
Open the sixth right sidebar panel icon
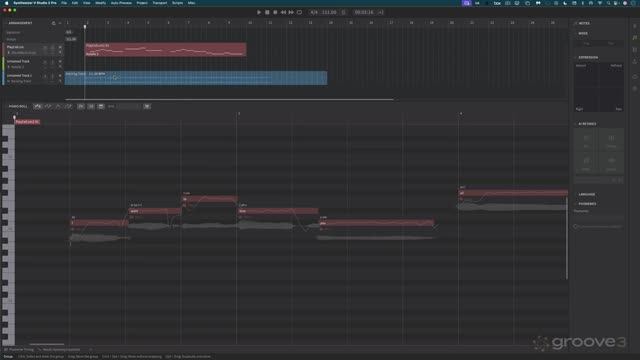(635, 88)
